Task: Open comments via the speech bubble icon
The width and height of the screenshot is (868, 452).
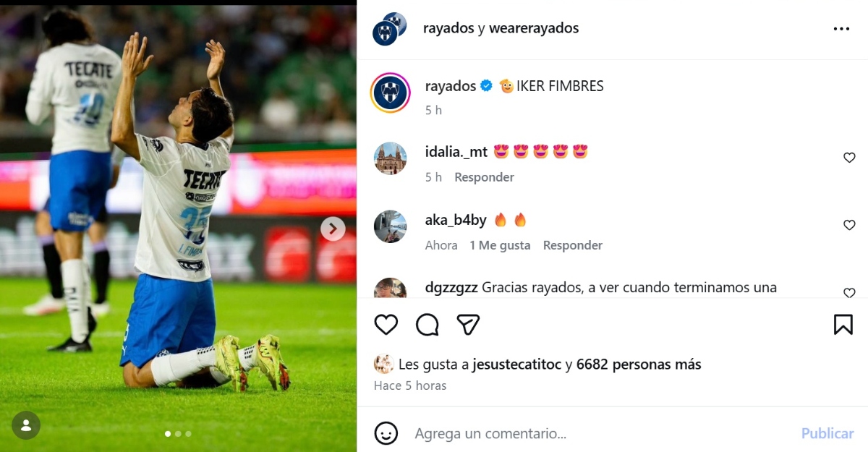Action: [x=427, y=325]
